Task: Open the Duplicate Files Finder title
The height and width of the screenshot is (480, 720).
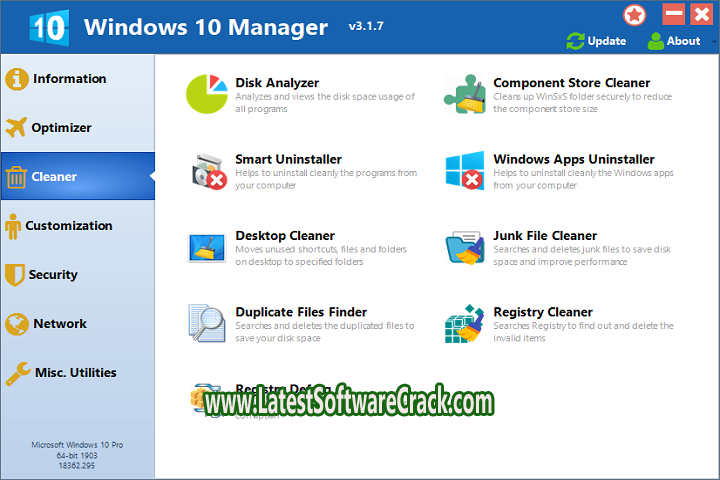Action: (301, 312)
